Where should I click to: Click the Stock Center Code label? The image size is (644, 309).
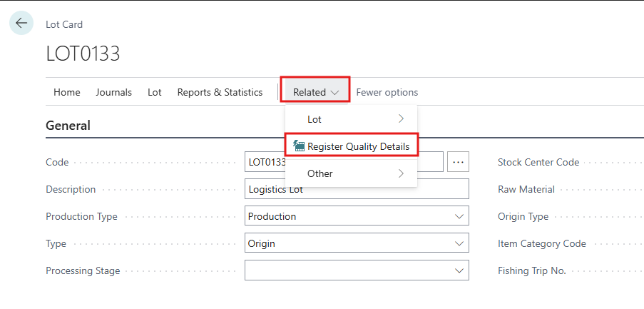[538, 162]
